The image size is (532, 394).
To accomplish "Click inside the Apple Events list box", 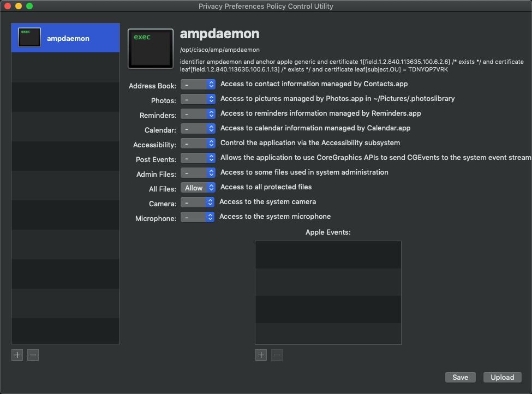I will [328, 292].
